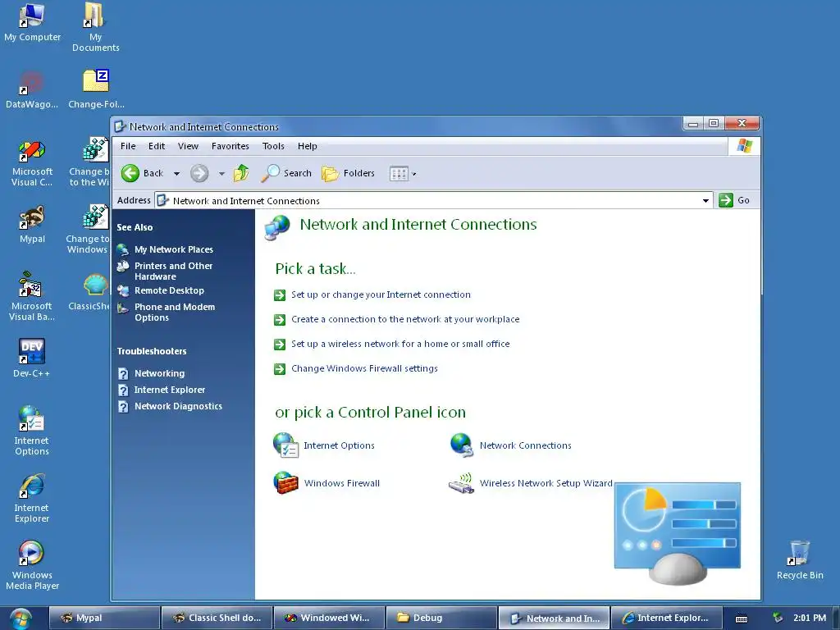Select the Change-Fol... zip archive icon
Screen dimensions: 840x630
tap(96, 89)
